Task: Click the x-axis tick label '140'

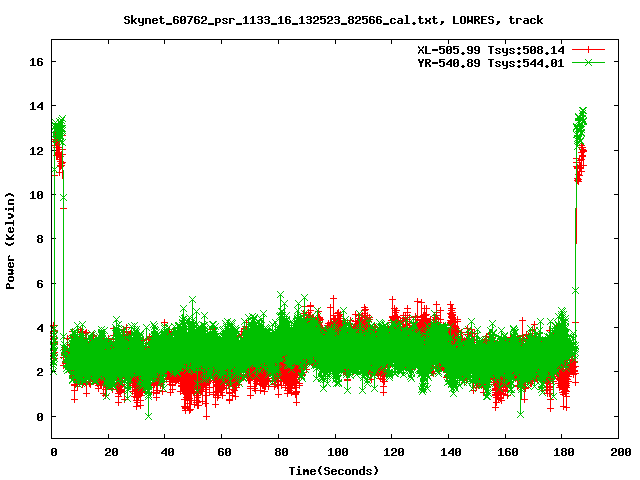Action: pos(451,452)
